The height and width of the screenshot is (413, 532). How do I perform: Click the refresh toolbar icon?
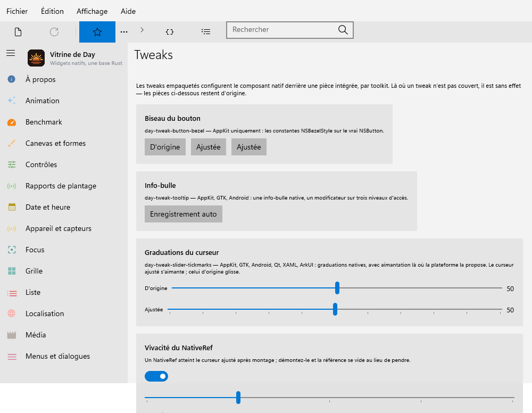[54, 32]
